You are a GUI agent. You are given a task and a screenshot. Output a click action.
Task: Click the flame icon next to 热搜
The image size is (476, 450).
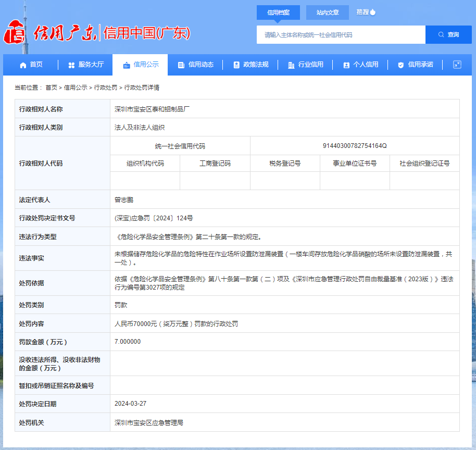click(373, 12)
